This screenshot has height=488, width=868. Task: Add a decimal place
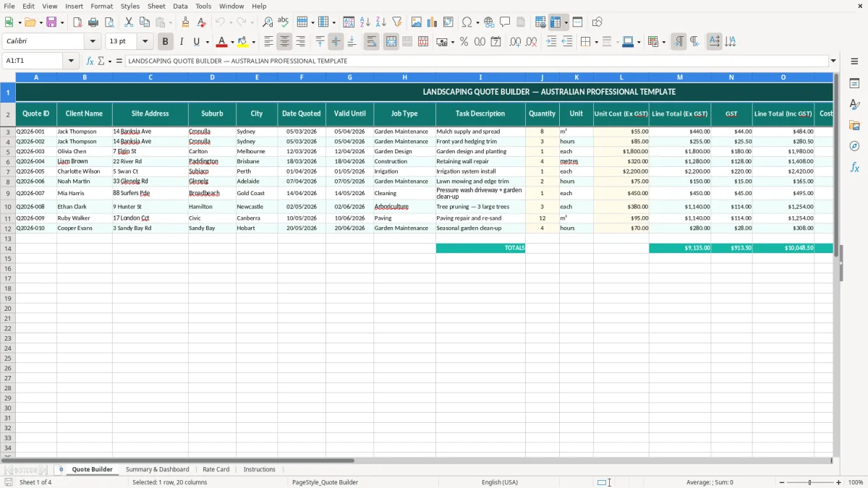coord(515,42)
